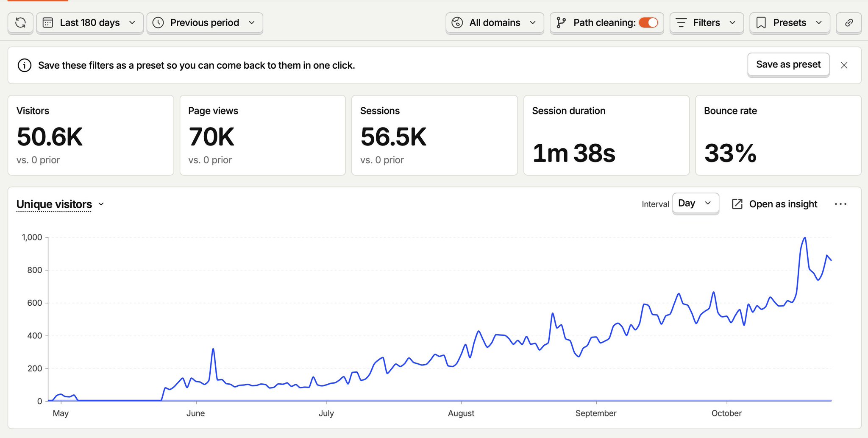Screen dimensions: 868x438
Task: Click Open as insight link
Action: click(x=774, y=204)
